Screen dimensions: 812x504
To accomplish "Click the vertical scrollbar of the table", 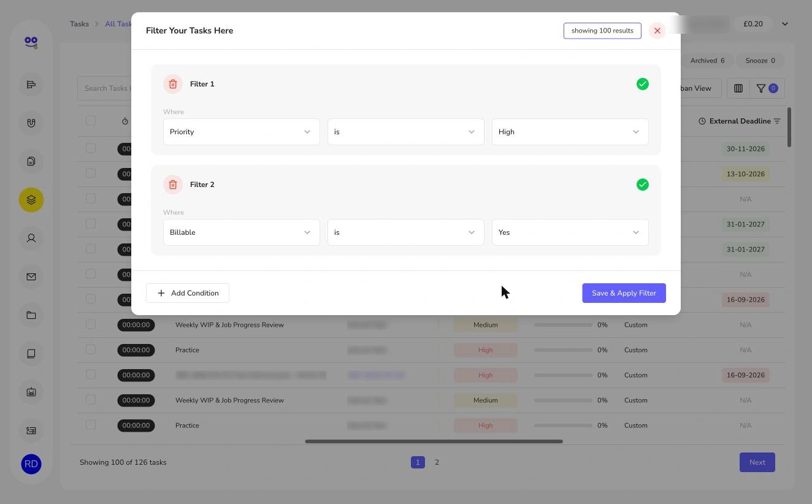I will (789, 127).
